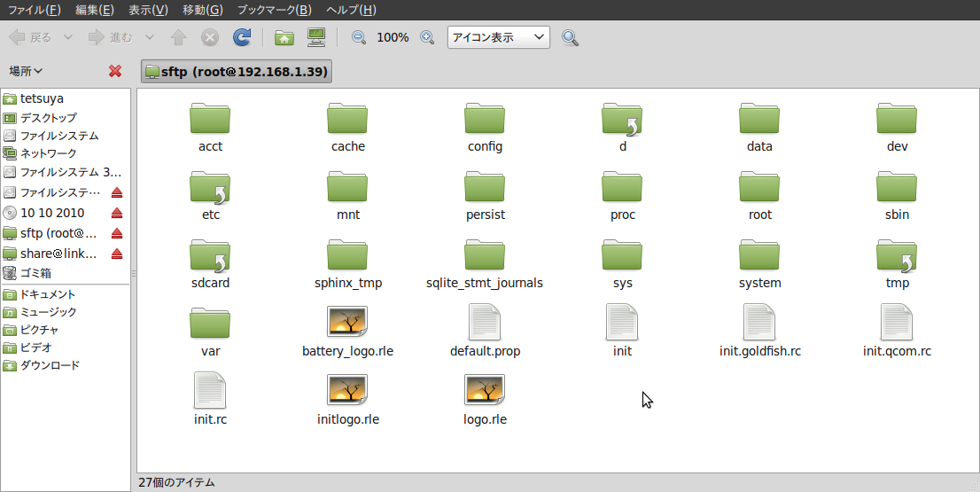Open the 移動(G) menu
This screenshot has width=980, height=492.
(203, 10)
